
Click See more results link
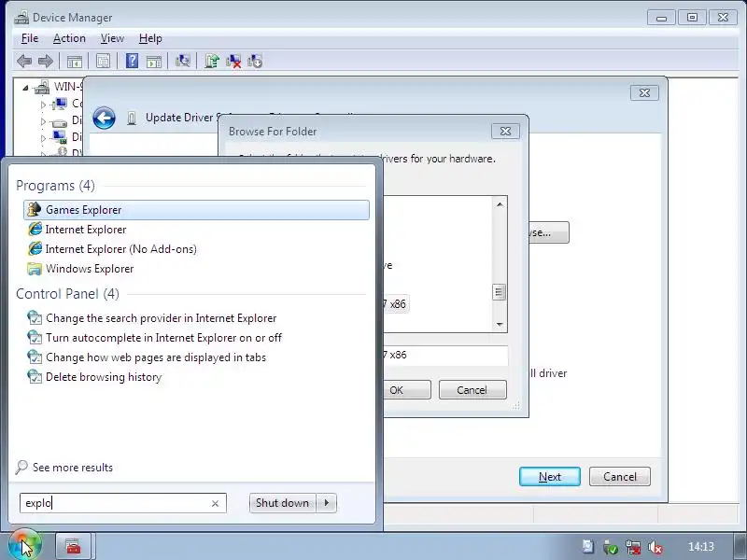coord(73,468)
